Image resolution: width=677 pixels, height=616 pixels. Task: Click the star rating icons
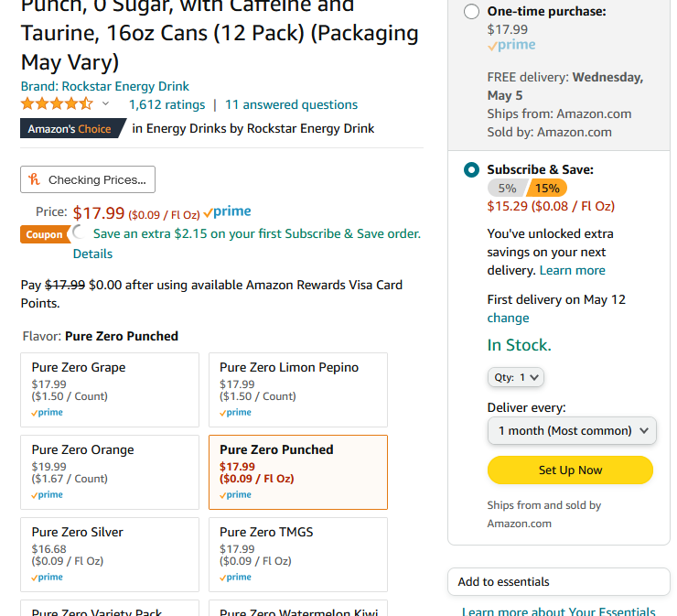coord(57,104)
